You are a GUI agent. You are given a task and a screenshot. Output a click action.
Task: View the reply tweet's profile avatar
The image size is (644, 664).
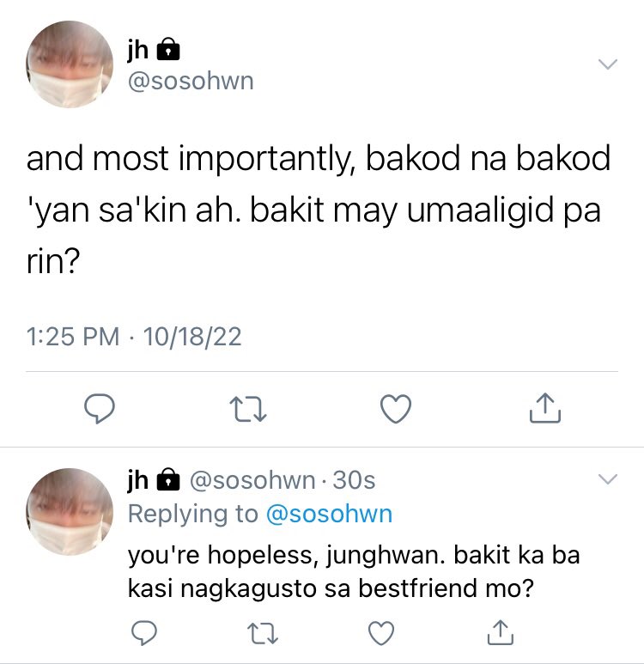coord(70,512)
